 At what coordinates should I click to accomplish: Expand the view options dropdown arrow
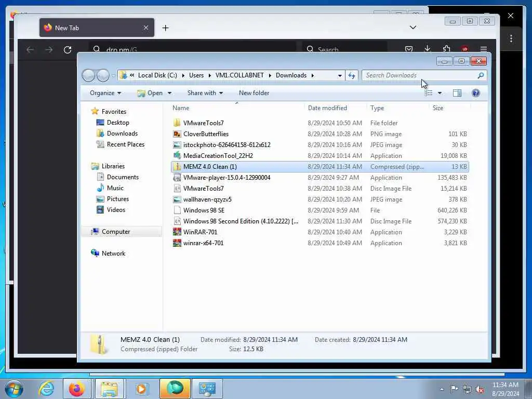tap(440, 93)
